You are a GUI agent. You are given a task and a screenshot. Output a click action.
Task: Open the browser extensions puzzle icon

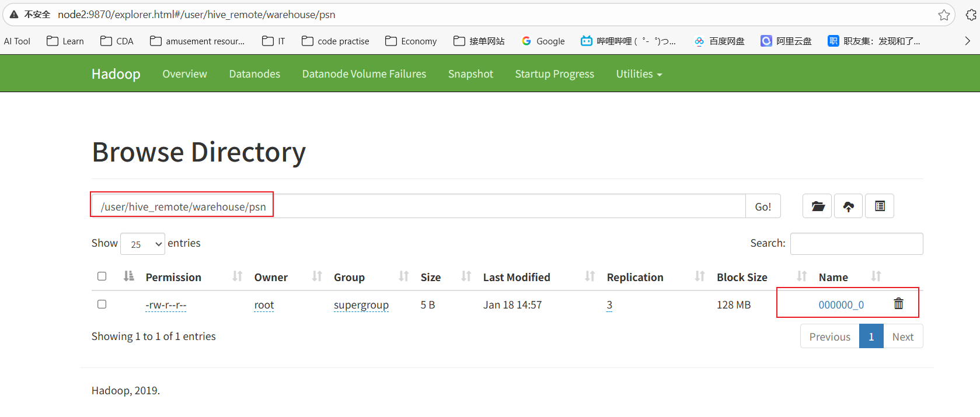[x=971, y=15]
